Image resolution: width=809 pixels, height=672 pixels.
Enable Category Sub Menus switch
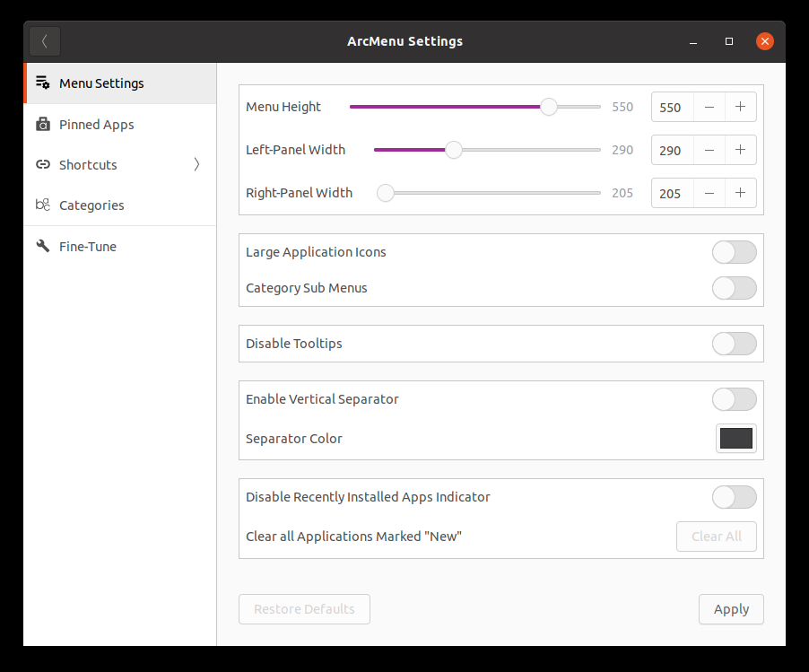pos(735,288)
